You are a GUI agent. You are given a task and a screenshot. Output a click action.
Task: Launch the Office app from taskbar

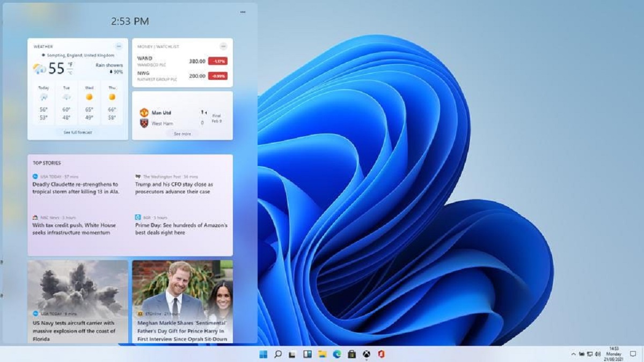point(381,354)
